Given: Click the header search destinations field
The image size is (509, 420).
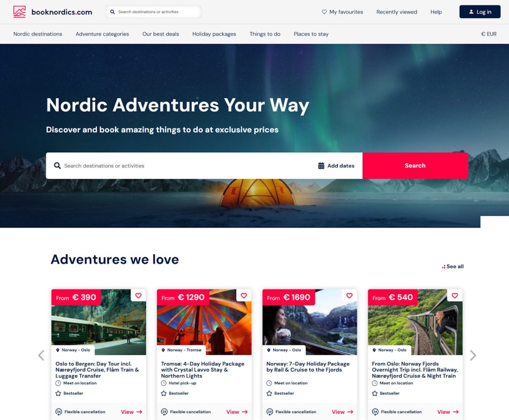Looking at the screenshot, I should [154, 12].
